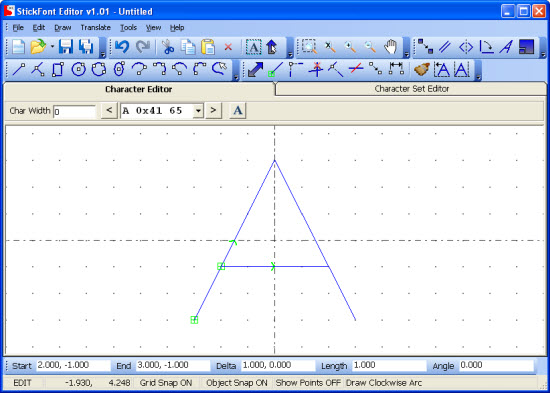Toggle Grid Snap ON in status bar

coord(166,383)
